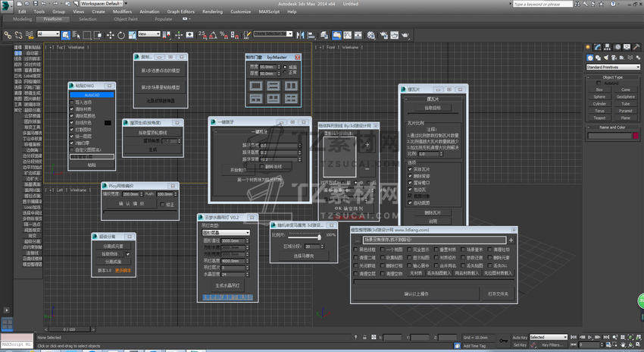
Task: Open the key mode Selected dropdown
Action: coord(549,337)
